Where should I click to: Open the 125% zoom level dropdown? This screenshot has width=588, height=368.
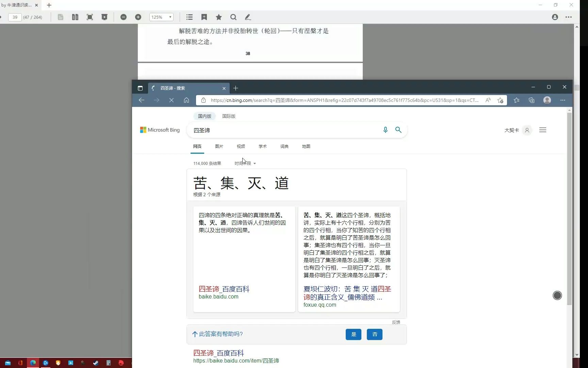162,17
